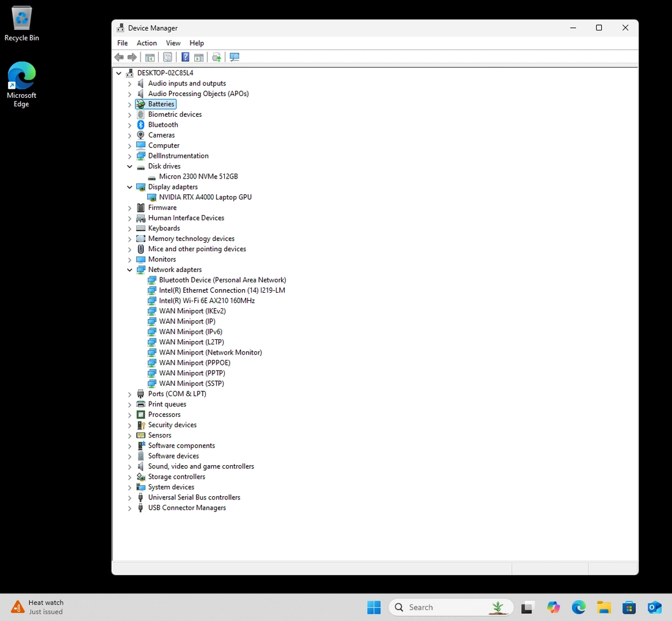Select Software components label
672x621 pixels.
click(181, 446)
